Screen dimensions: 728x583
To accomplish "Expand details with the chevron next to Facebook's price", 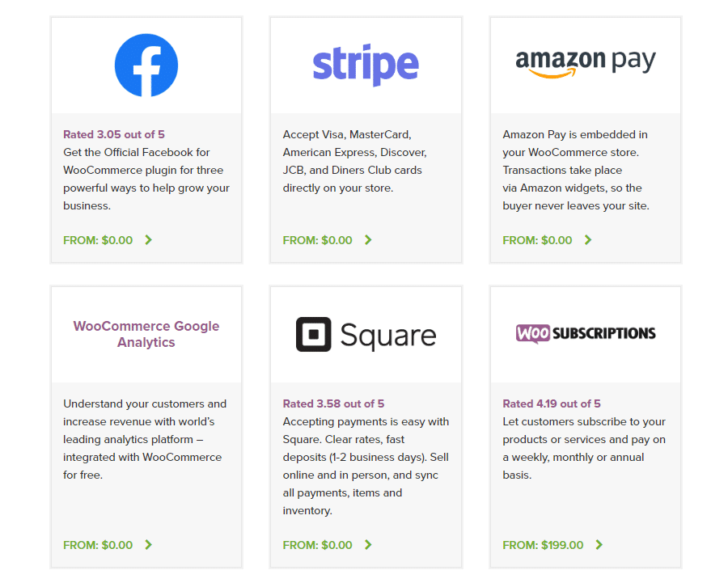I will [x=149, y=240].
